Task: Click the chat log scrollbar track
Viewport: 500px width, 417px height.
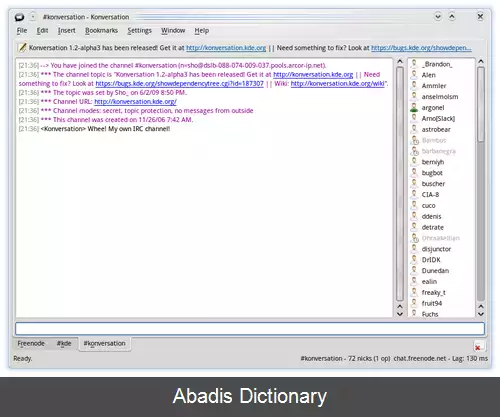Action: pos(400,183)
